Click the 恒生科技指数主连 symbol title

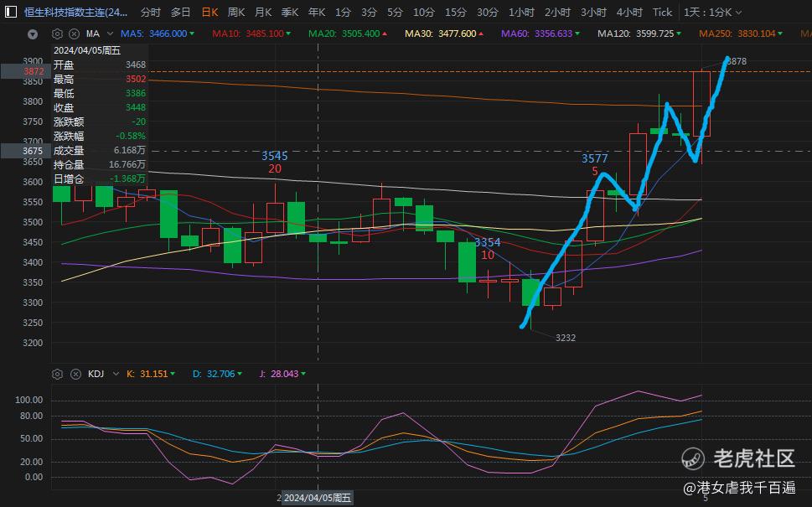click(75, 12)
